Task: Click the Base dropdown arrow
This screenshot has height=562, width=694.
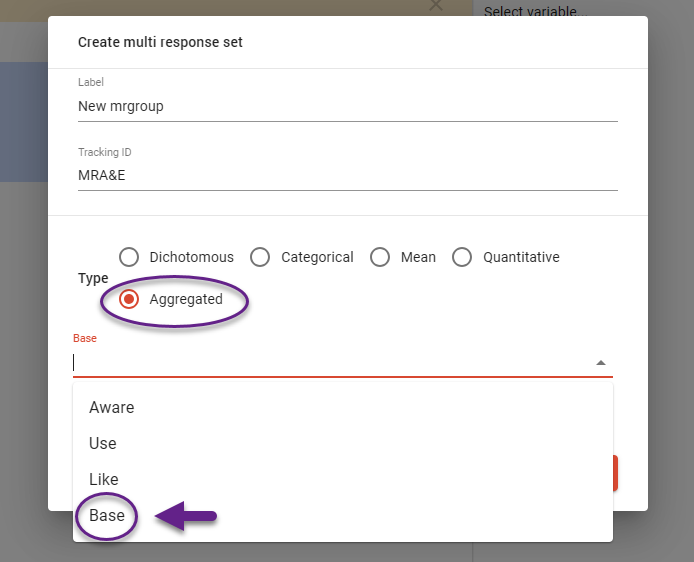Action: point(600,363)
